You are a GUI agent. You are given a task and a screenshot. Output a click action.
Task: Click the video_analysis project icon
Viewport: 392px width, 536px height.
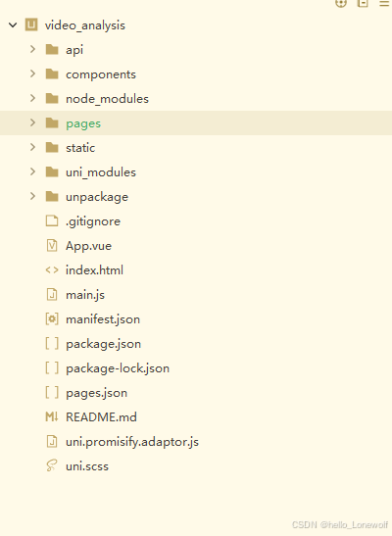click(x=31, y=24)
